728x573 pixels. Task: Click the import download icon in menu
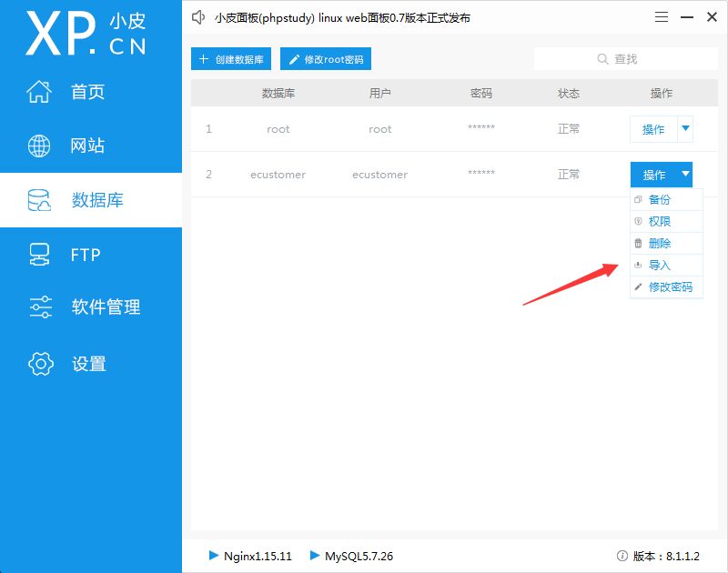638,265
